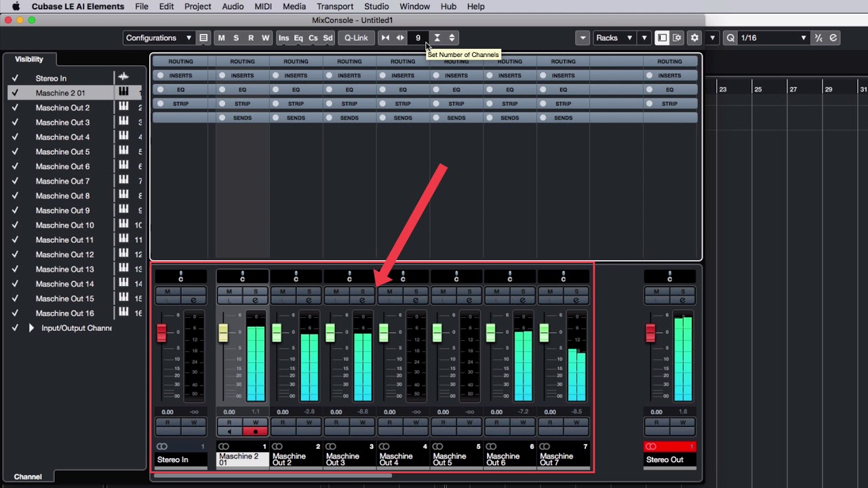Click the hourglass channel-fit icon in toolbar

tap(437, 38)
